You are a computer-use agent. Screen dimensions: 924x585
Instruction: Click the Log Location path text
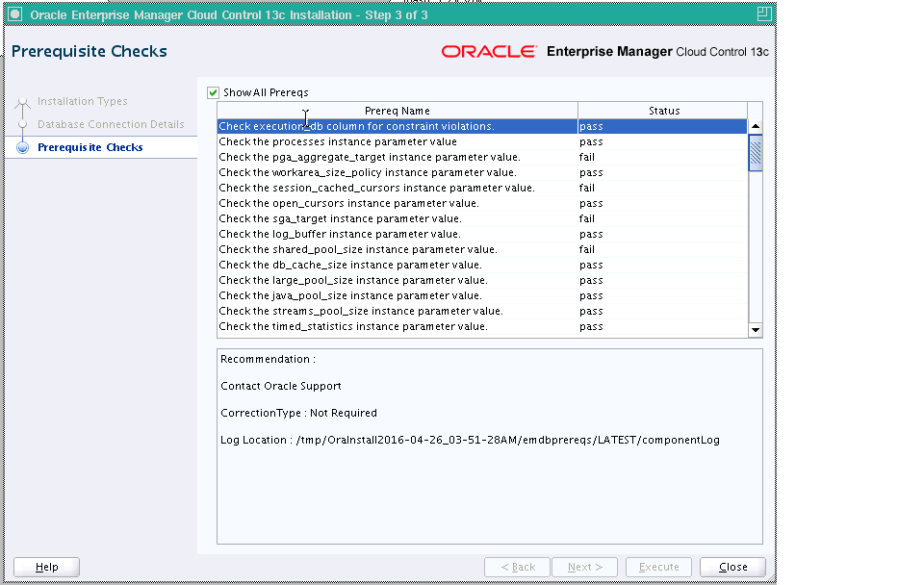point(508,440)
